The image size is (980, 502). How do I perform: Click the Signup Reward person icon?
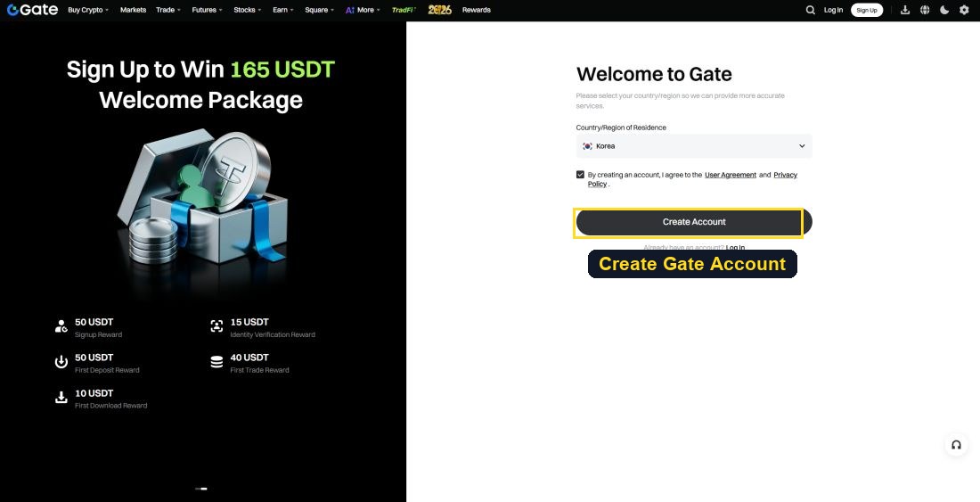pos(61,326)
